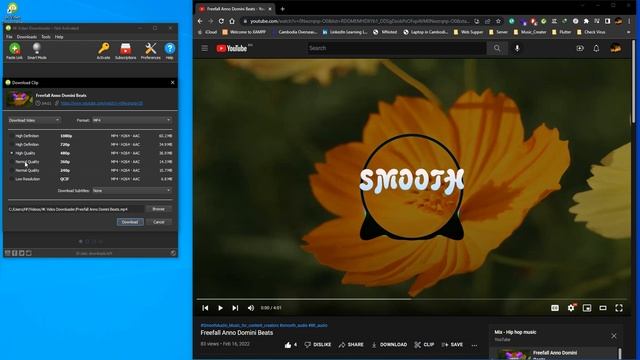Open YouTube notifications bell

pyautogui.click(x=596, y=48)
